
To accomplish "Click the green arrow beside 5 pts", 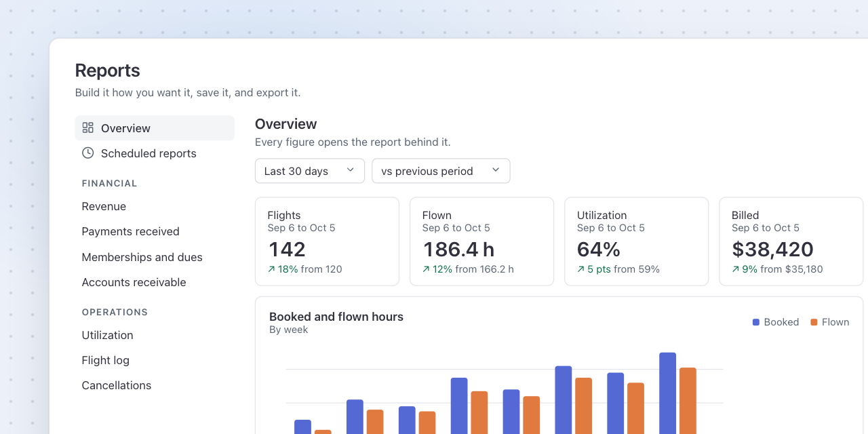I will [581, 269].
